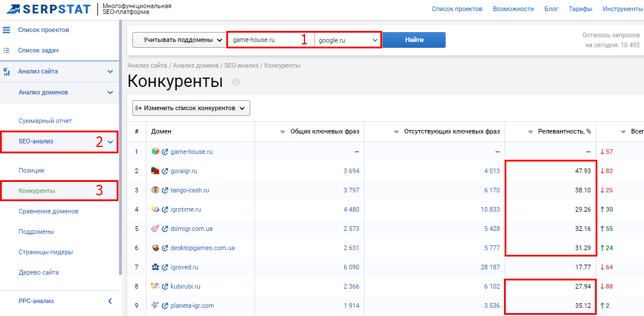
Task: Select Дерево сайта in sidebar
Action: (38, 272)
